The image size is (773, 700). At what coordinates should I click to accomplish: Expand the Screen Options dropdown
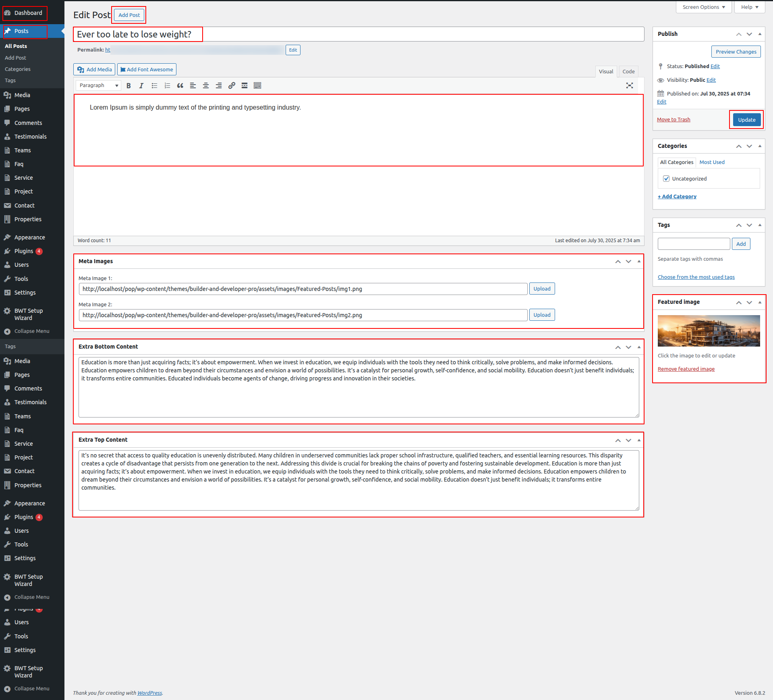pos(703,7)
